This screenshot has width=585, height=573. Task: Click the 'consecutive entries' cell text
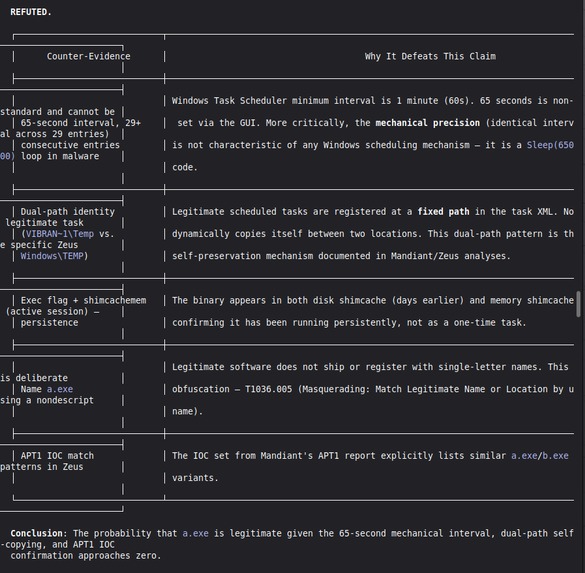pyautogui.click(x=70, y=145)
